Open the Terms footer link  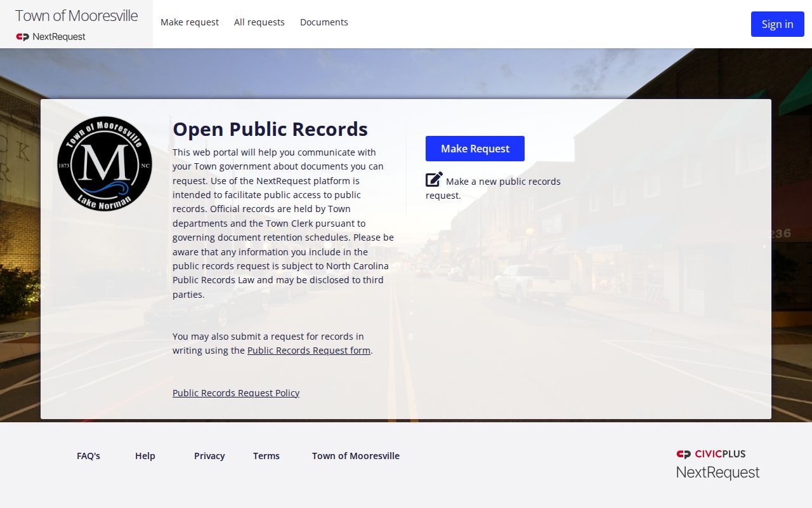(x=266, y=456)
